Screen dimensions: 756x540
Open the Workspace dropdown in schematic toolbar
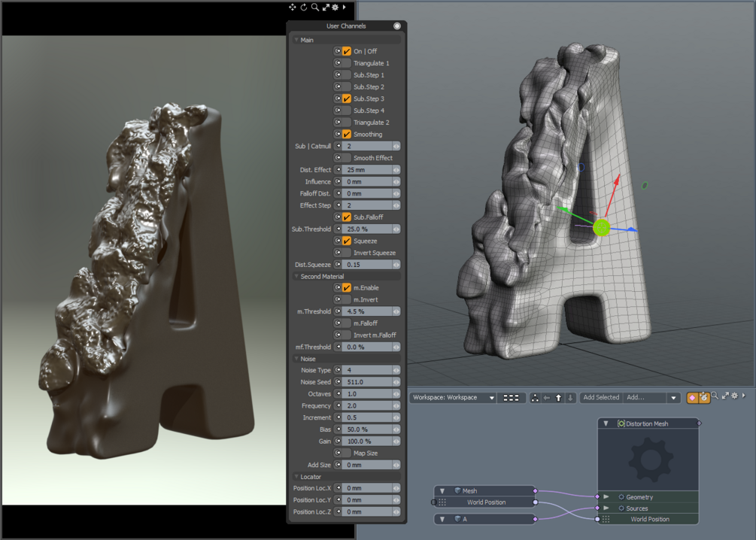tap(451, 397)
